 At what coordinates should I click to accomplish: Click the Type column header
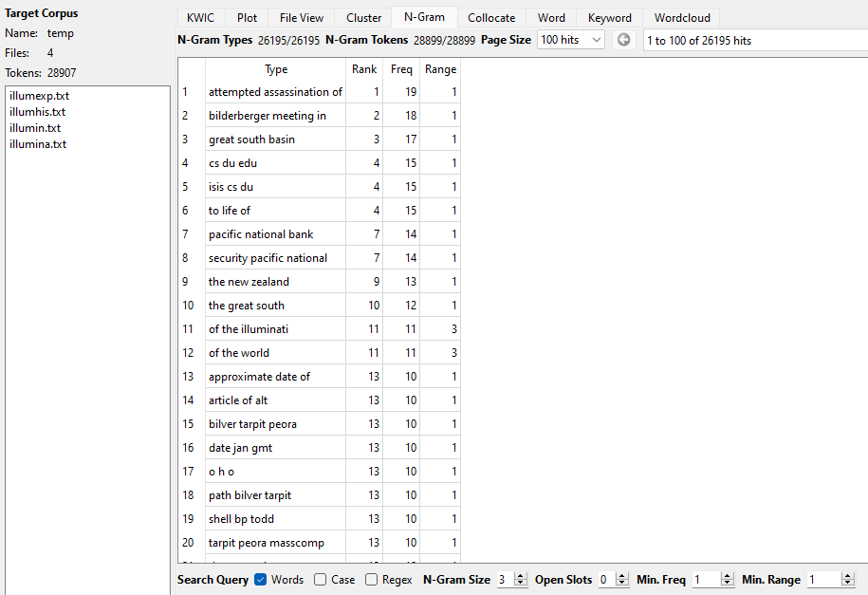click(276, 69)
